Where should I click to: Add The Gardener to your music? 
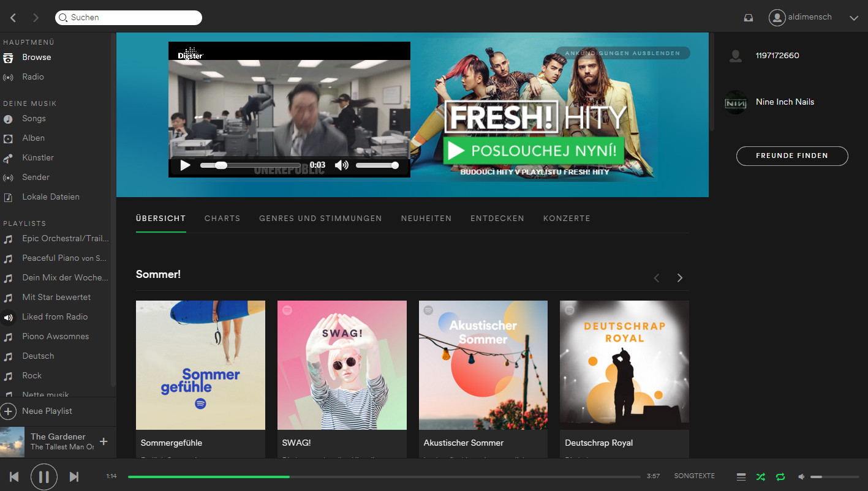104,441
